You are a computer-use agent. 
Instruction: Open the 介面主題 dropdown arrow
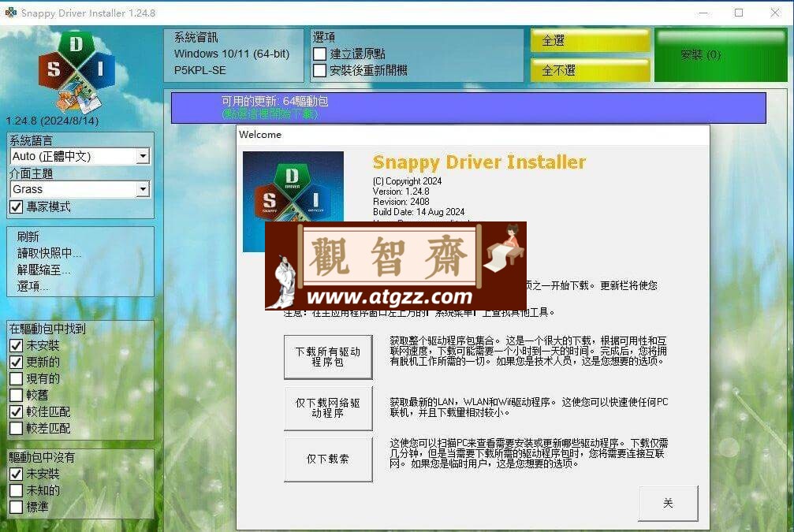[x=144, y=189]
